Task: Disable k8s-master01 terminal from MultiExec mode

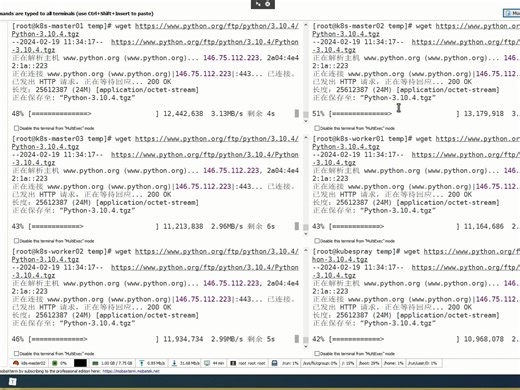Action: [x=16, y=128]
